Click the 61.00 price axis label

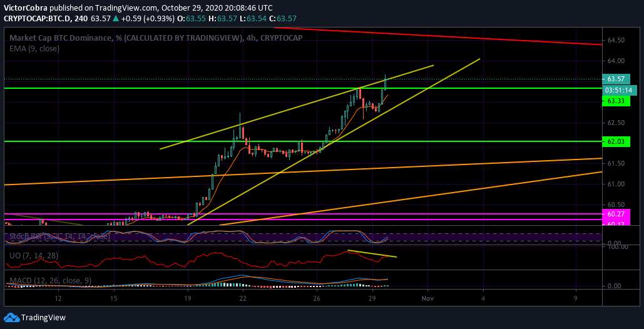coord(616,184)
